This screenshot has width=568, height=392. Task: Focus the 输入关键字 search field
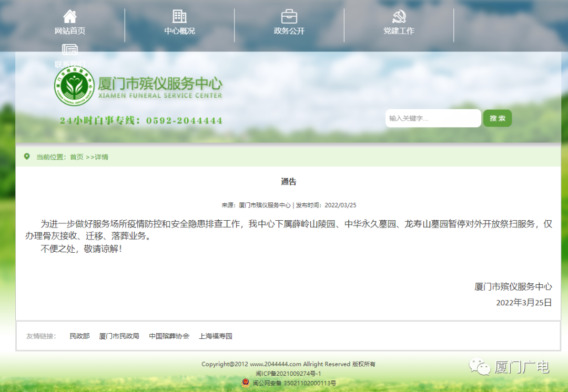432,118
